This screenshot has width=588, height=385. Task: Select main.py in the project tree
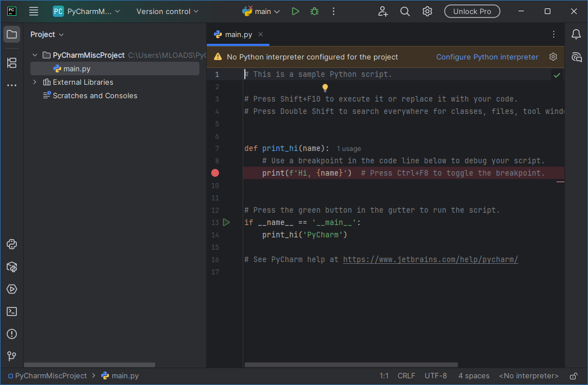tap(115, 68)
